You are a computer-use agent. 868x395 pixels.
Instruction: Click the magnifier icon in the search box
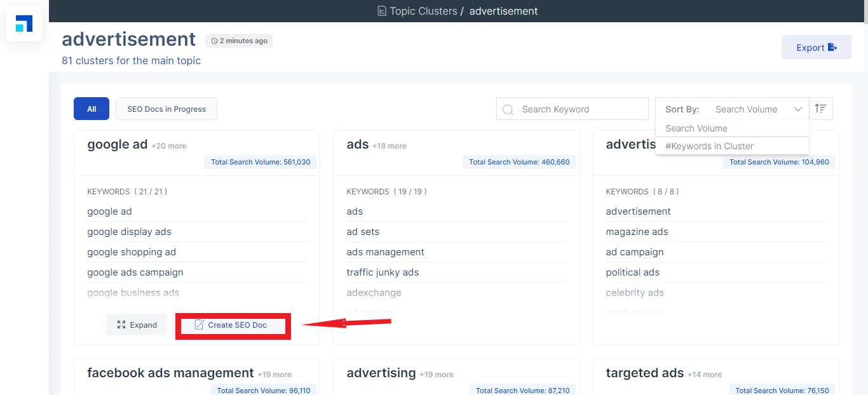(508, 109)
